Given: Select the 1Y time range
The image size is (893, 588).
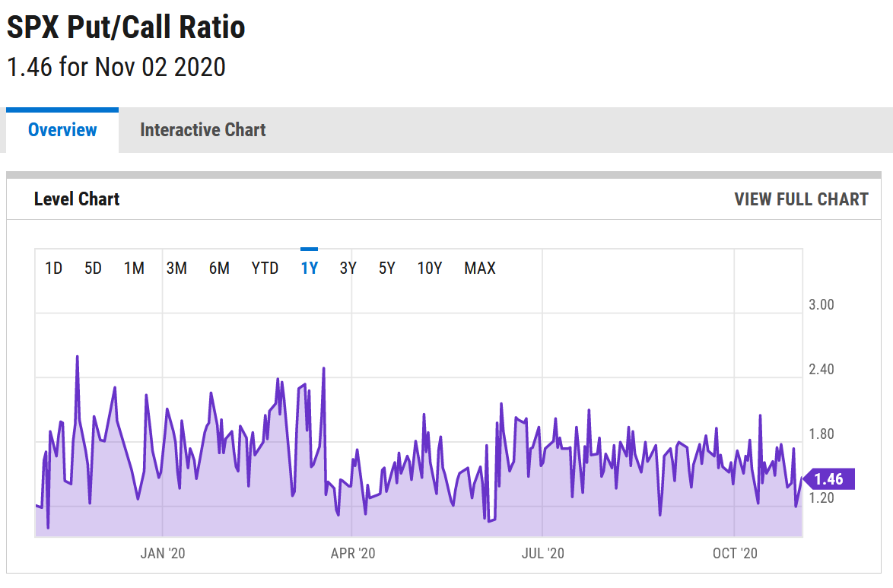Looking at the screenshot, I should coord(310,268).
